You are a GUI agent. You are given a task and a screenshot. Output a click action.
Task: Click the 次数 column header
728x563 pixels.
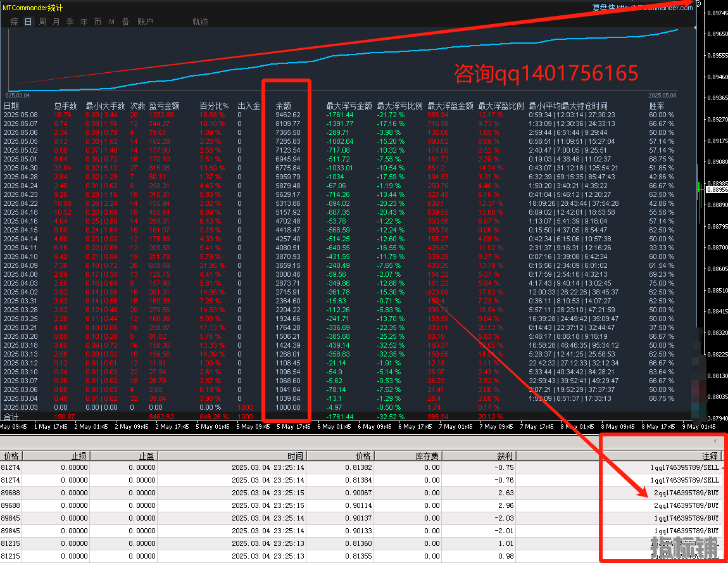point(138,106)
